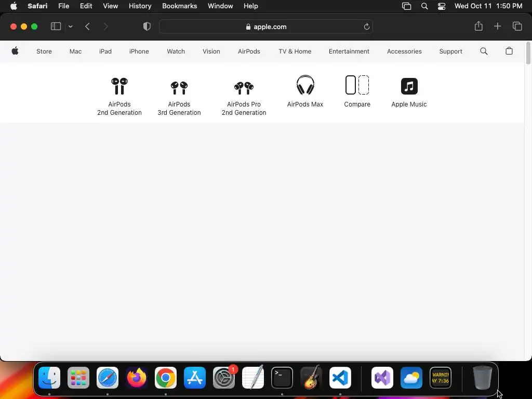The height and width of the screenshot is (399, 532).
Task: Launch GarageBand from the Dock
Action: (x=311, y=378)
